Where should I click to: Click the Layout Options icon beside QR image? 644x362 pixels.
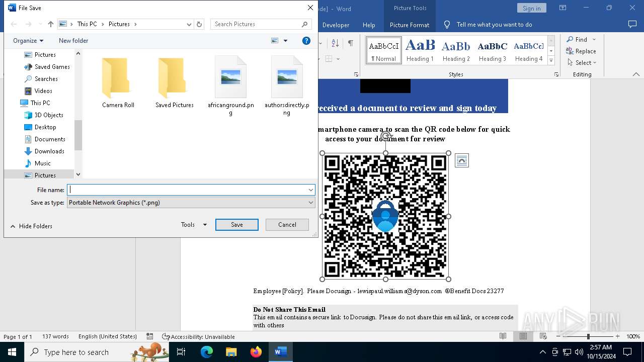pyautogui.click(x=461, y=160)
